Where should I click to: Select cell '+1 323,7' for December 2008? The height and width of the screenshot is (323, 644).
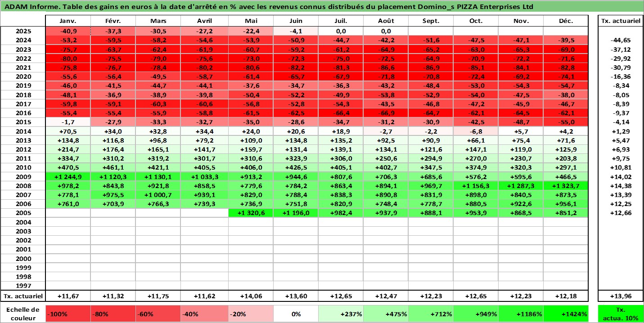point(566,186)
